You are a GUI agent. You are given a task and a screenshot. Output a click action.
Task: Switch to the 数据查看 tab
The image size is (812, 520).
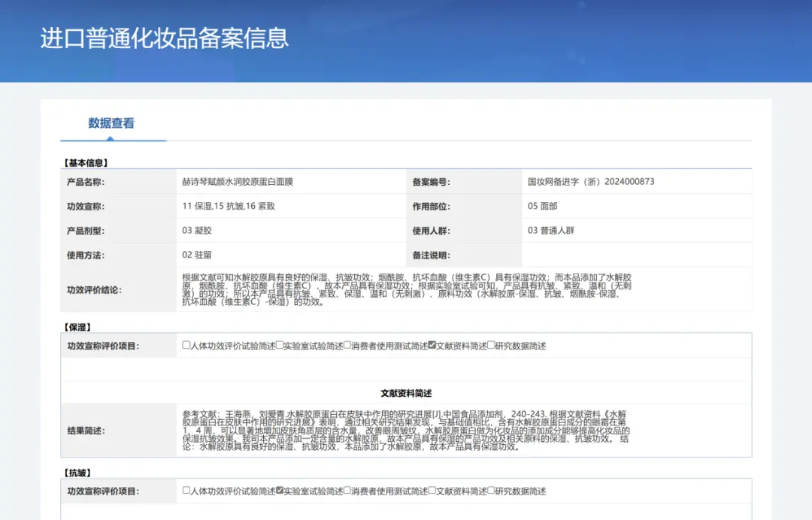(x=113, y=124)
